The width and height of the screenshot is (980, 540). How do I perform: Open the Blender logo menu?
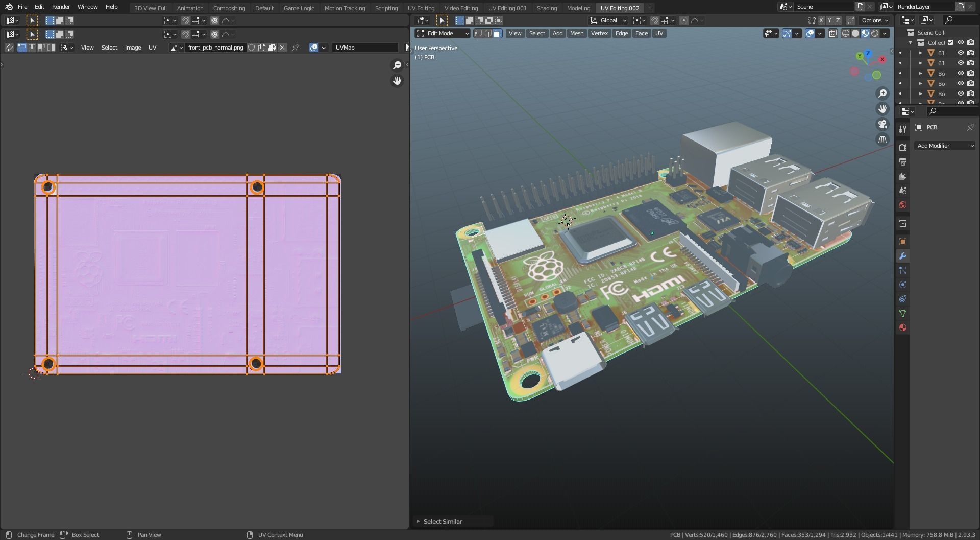pos(9,7)
